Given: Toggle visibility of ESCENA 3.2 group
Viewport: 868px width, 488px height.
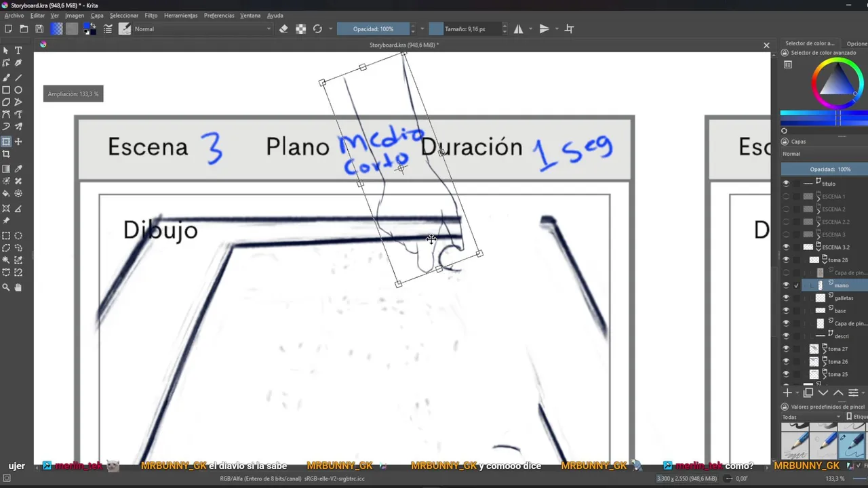Looking at the screenshot, I should tap(786, 247).
